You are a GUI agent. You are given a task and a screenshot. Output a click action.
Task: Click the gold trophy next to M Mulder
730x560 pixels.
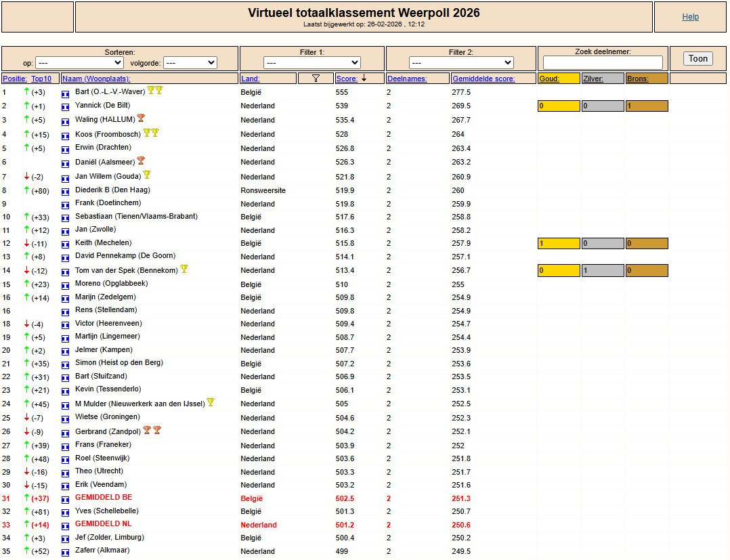pos(211,402)
